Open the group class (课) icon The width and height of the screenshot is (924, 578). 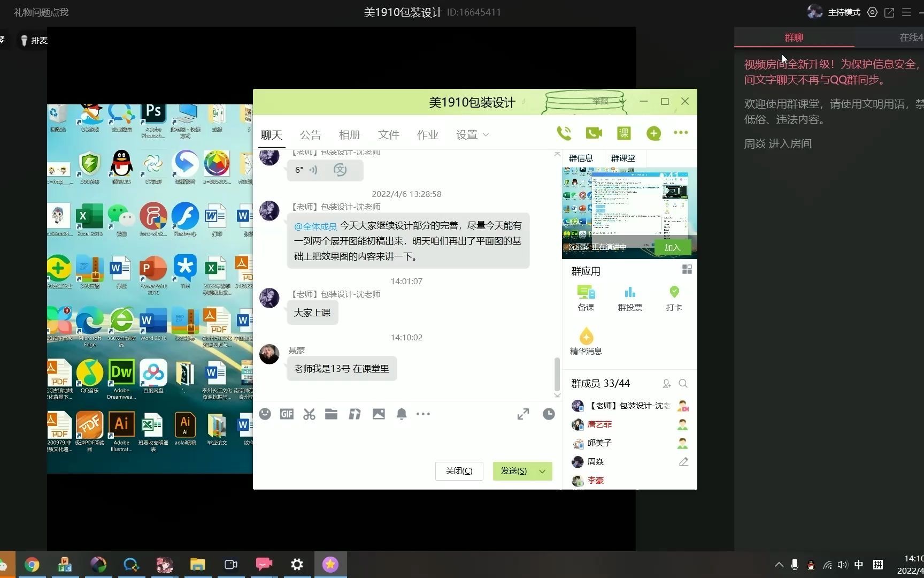(624, 133)
